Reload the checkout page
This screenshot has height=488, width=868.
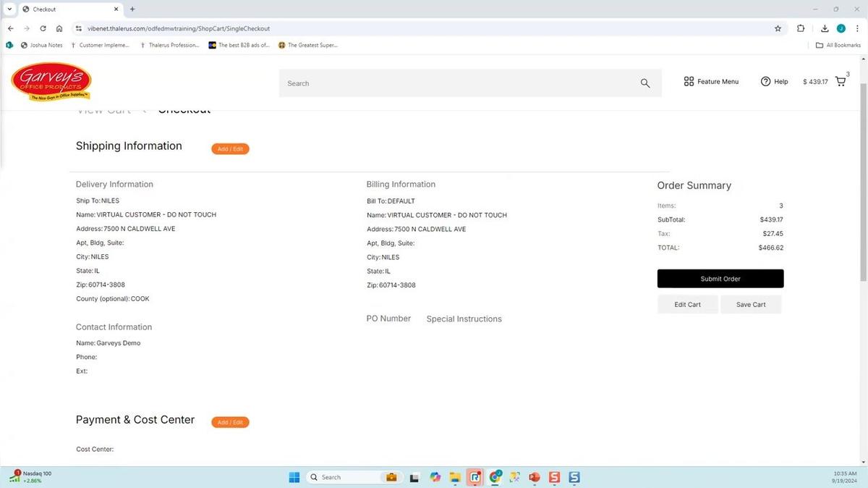[x=43, y=28]
